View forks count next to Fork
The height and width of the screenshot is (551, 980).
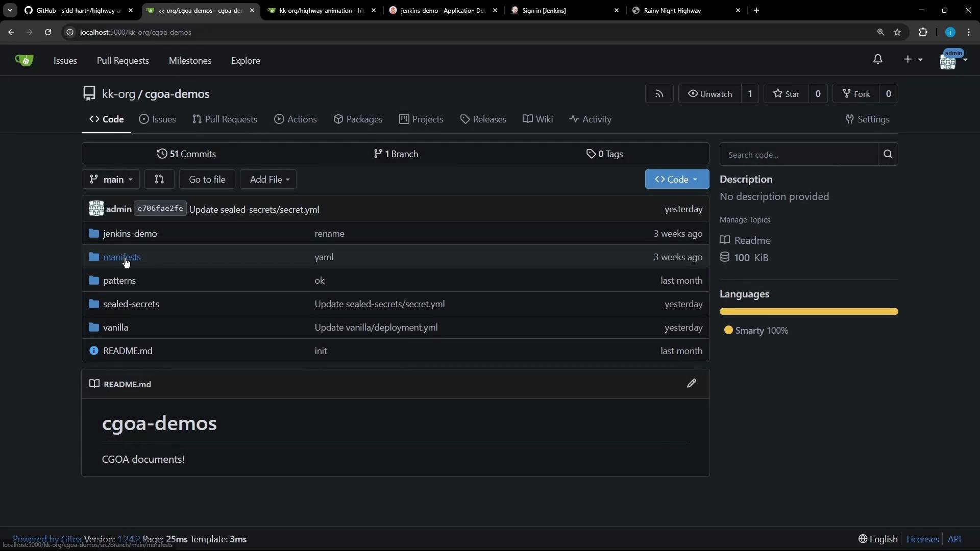tap(888, 94)
